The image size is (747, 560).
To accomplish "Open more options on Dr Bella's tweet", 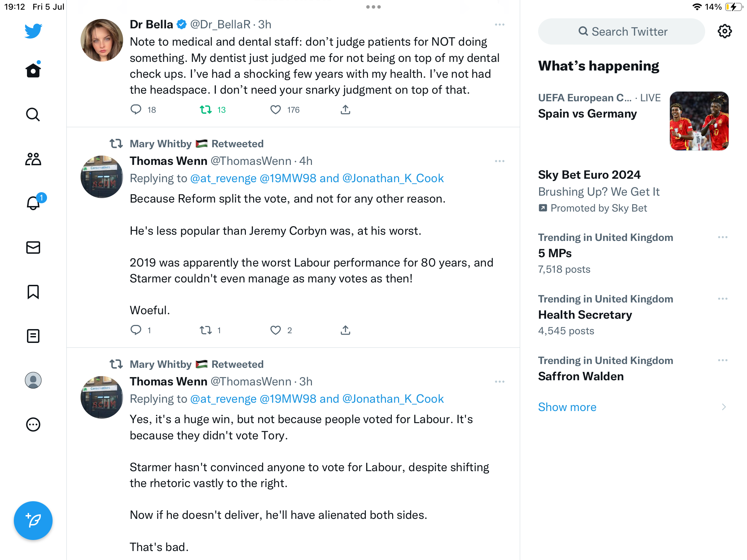I will [500, 25].
